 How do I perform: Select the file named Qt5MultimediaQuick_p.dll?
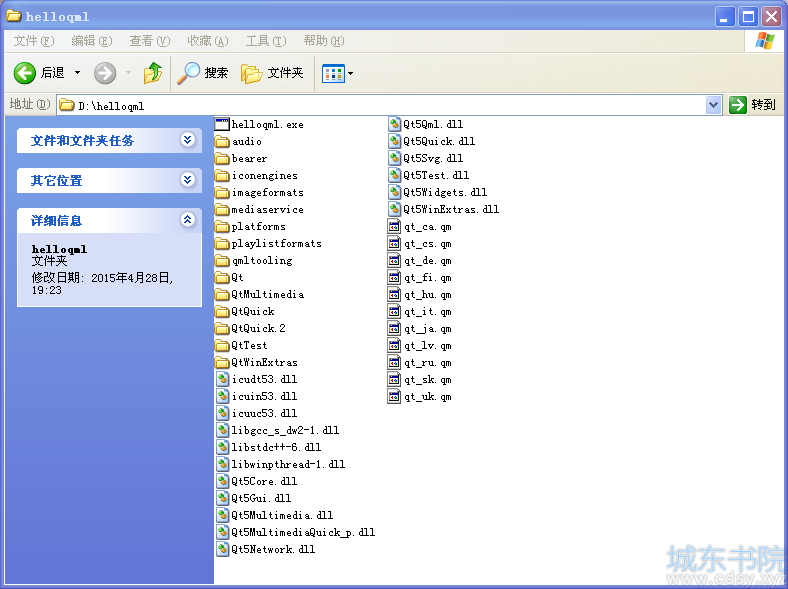pos(296,532)
